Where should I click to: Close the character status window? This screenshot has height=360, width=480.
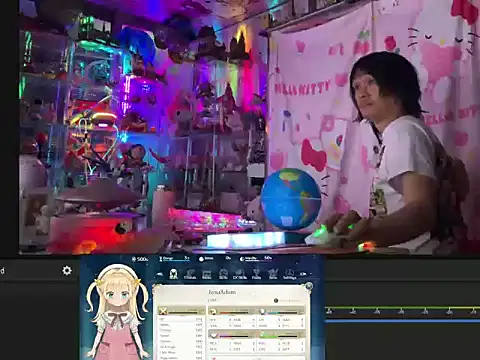click(x=309, y=286)
